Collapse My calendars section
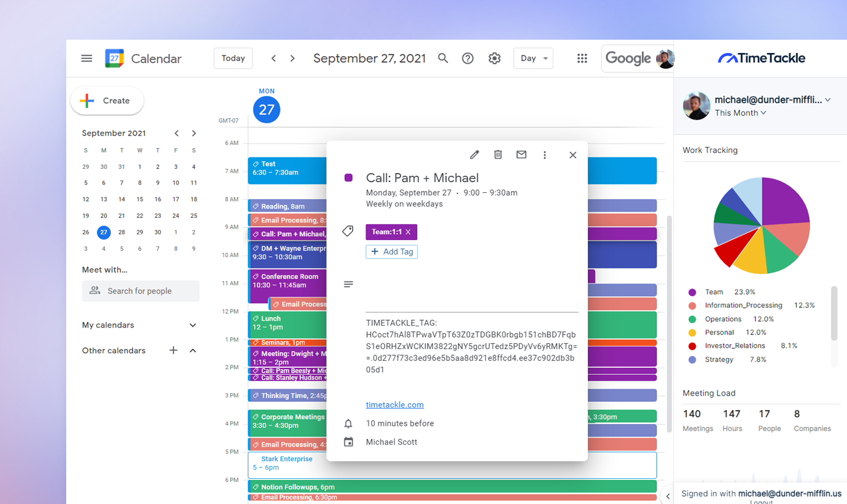This screenshot has width=847, height=504. (x=193, y=325)
